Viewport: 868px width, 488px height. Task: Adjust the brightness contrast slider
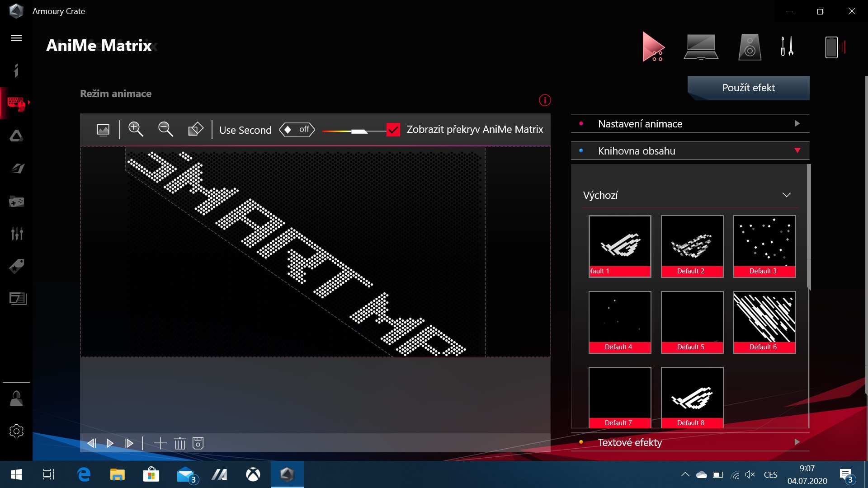[354, 131]
